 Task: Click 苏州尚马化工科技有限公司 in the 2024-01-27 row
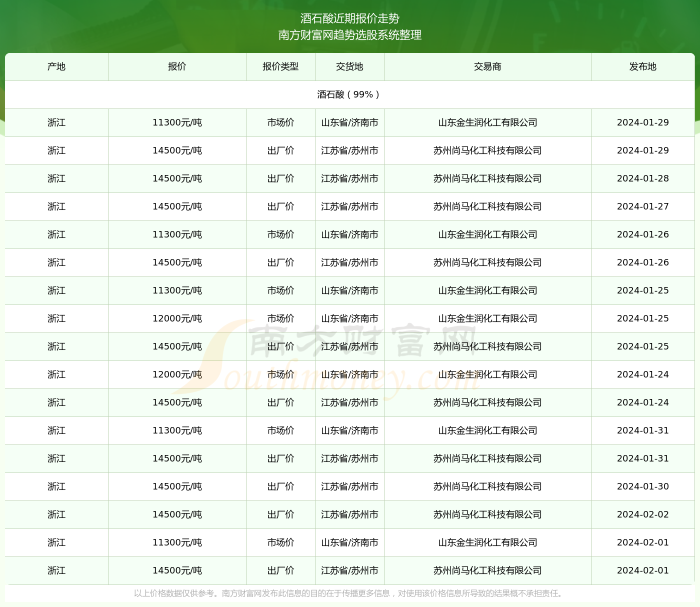tap(487, 206)
